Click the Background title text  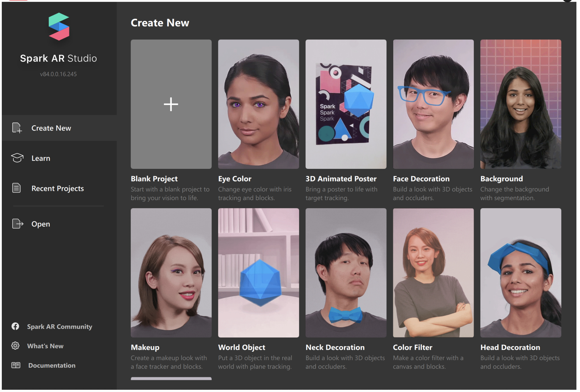502,179
